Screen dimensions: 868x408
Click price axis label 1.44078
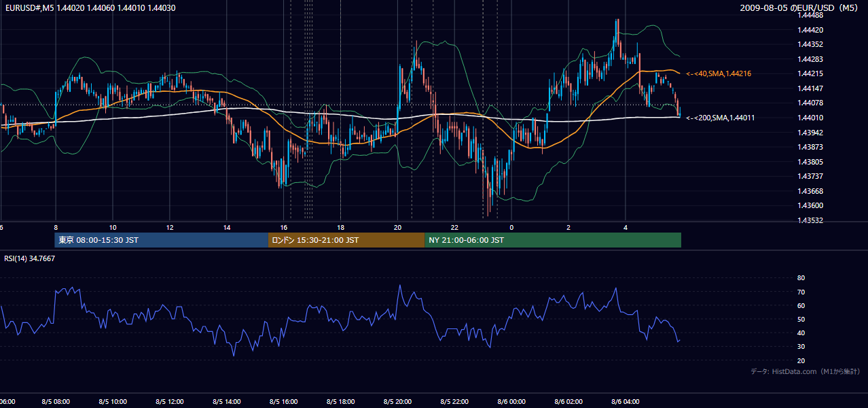[x=810, y=103]
